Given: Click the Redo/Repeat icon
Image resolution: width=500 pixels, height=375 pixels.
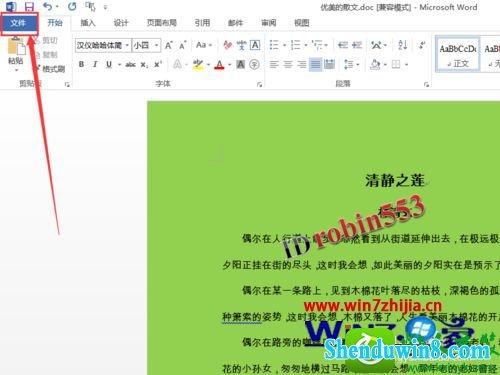Looking at the screenshot, I should [x=72, y=6].
